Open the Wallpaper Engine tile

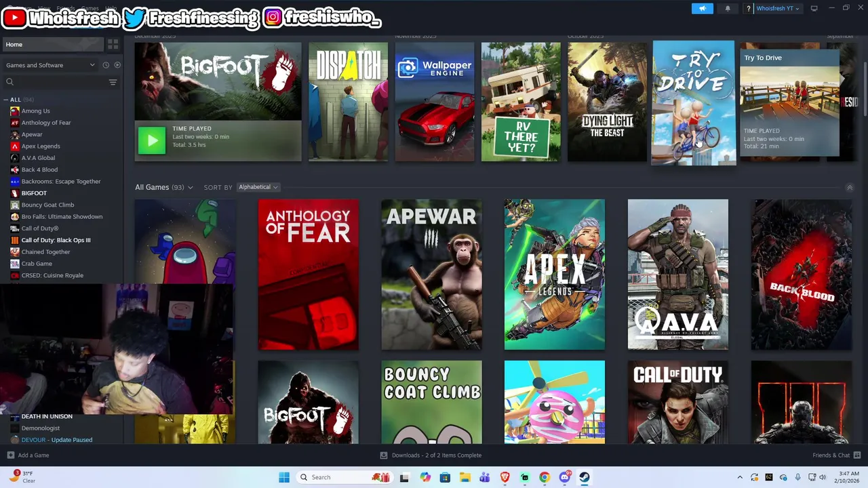(435, 102)
